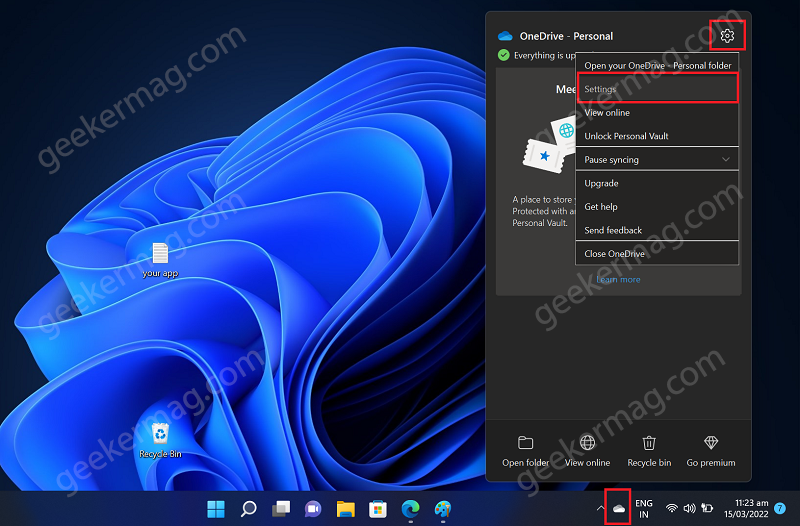Click 'OneDrive - Personal' header title
This screenshot has height=526, width=800.
pyautogui.click(x=566, y=36)
